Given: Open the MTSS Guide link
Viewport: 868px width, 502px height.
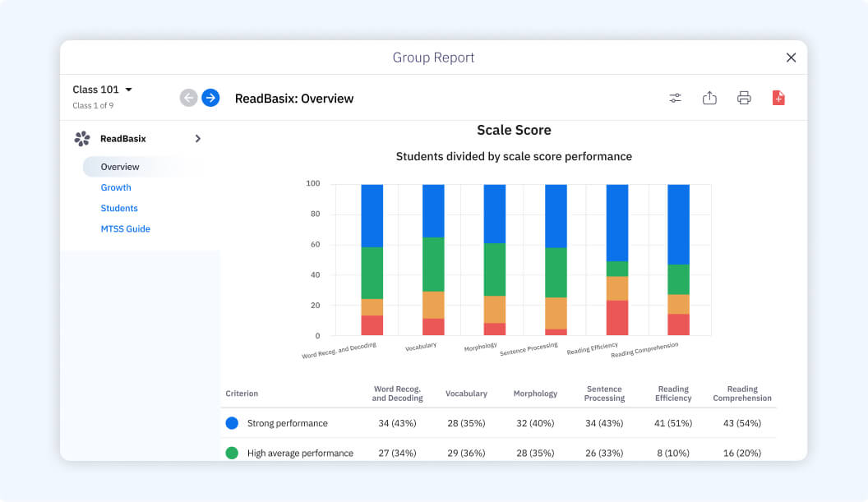Looking at the screenshot, I should 125,228.
